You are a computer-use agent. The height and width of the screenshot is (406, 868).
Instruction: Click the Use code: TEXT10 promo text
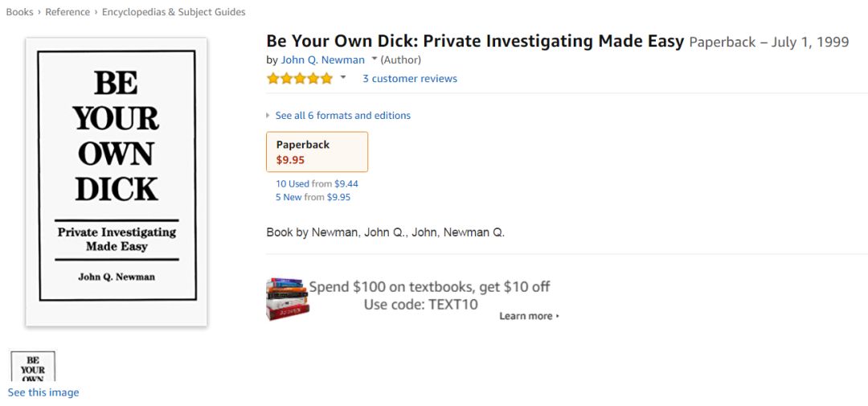pyautogui.click(x=420, y=305)
